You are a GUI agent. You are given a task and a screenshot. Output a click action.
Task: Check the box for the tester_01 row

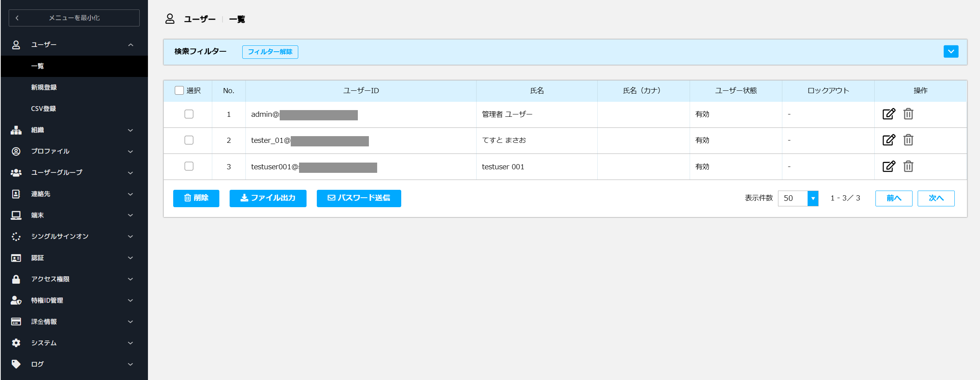click(x=189, y=140)
